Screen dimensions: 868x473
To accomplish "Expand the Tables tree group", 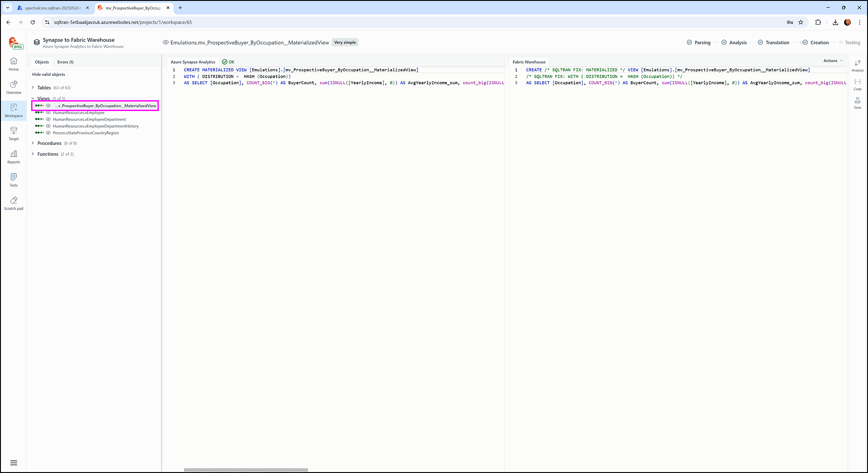I will click(x=33, y=88).
